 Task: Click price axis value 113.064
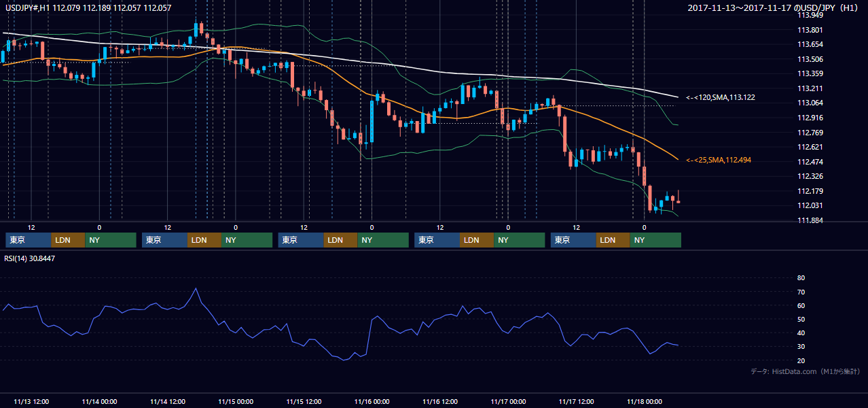point(810,103)
